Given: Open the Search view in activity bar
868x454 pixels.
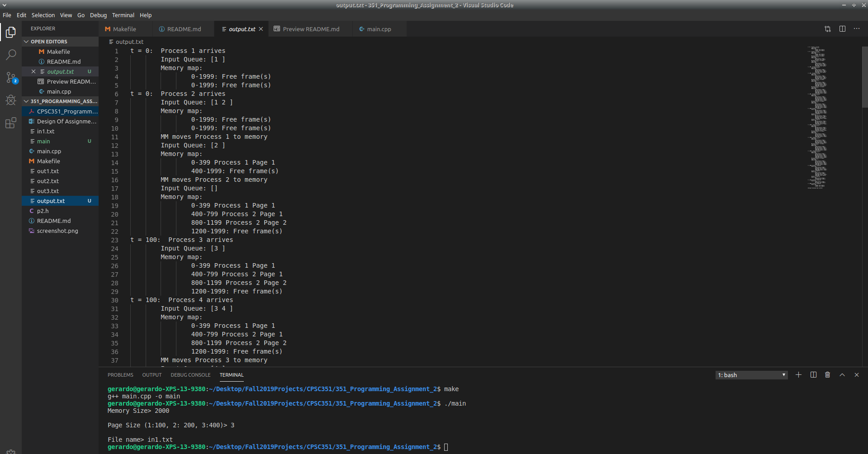Looking at the screenshot, I should 11,55.
